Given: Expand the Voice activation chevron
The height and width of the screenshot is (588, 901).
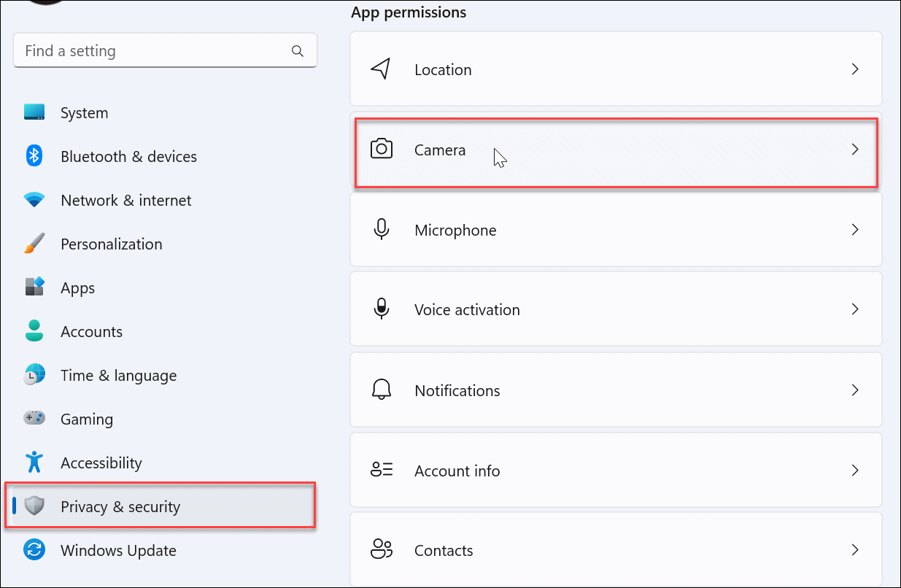Looking at the screenshot, I should click(855, 309).
